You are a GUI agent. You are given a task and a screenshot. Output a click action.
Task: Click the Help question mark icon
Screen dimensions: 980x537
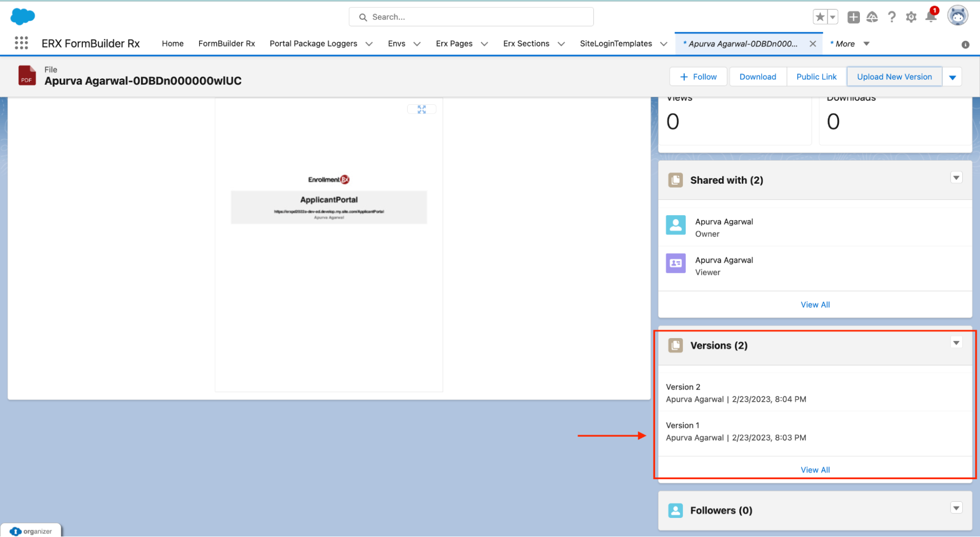[x=892, y=17]
